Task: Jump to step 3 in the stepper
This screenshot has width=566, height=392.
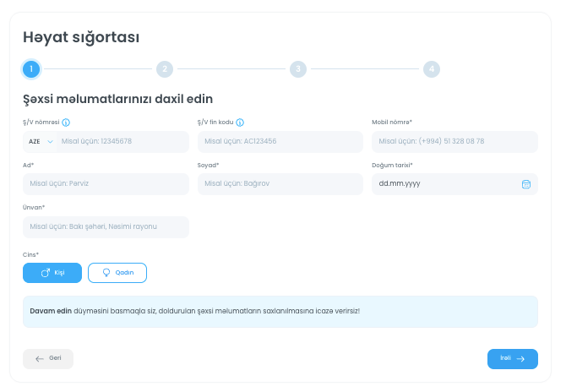Action: 298,69
